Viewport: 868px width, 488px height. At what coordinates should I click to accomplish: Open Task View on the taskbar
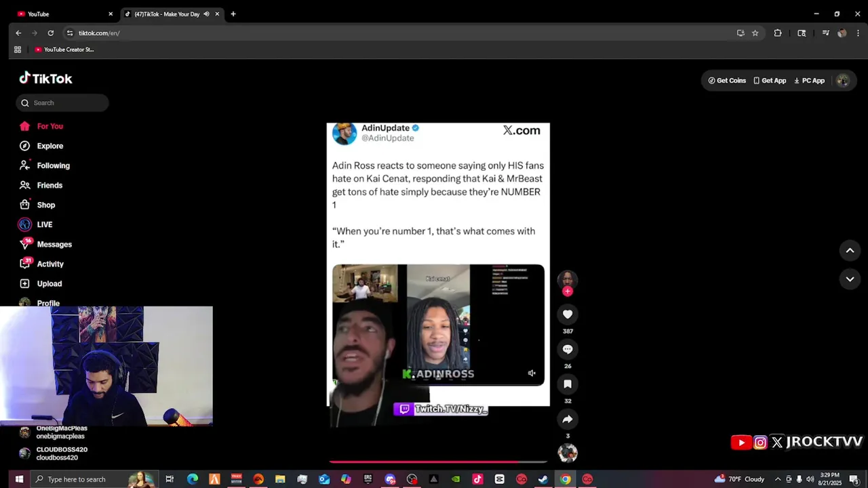(x=170, y=479)
